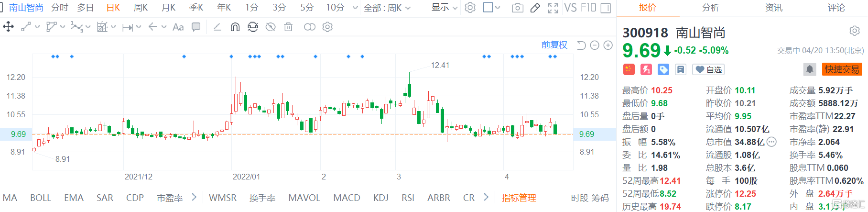Select the range ruler drawing tool

click(x=128, y=27)
